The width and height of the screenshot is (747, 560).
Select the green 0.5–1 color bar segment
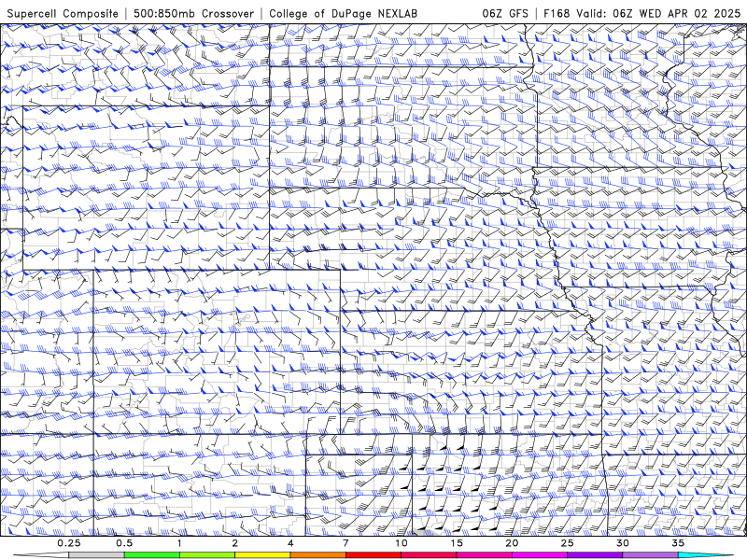point(152,554)
